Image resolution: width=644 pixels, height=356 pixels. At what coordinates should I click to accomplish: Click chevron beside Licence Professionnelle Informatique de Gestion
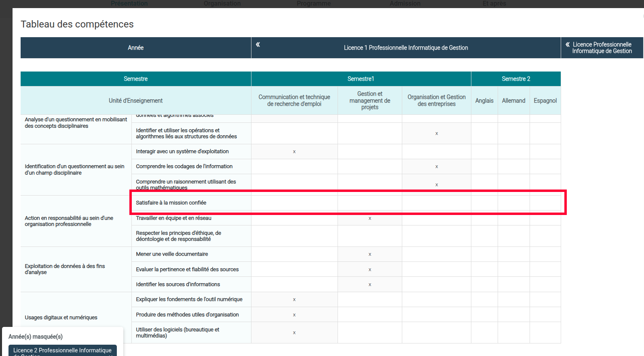pos(568,44)
